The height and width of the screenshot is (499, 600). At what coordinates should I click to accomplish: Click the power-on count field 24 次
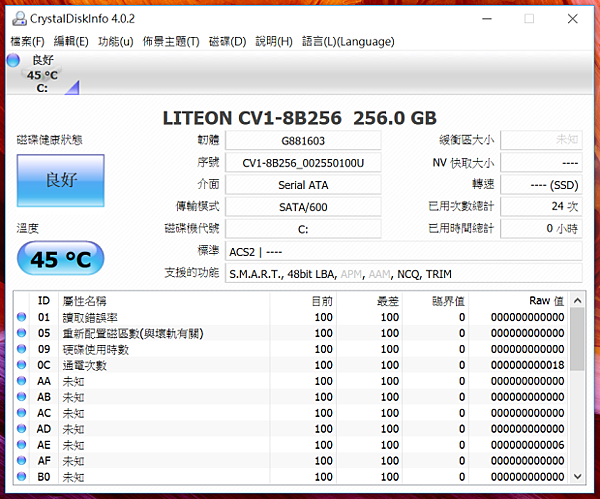point(541,207)
